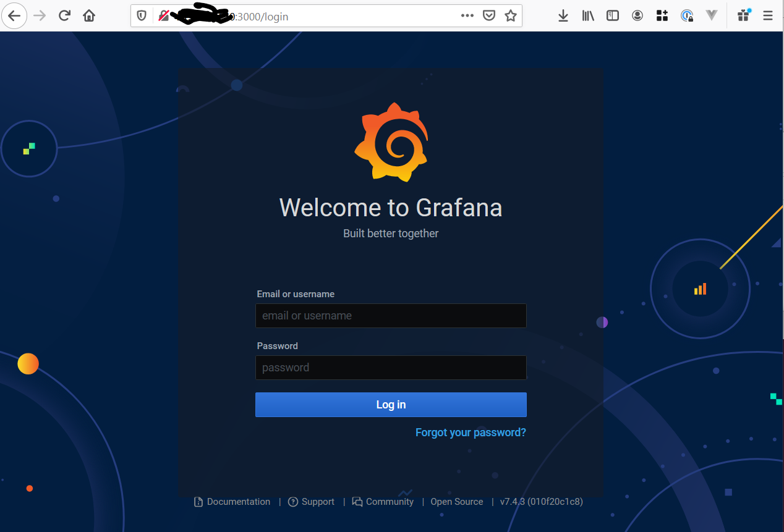Open the Documentation footer link
This screenshot has height=532, width=784.
point(238,502)
